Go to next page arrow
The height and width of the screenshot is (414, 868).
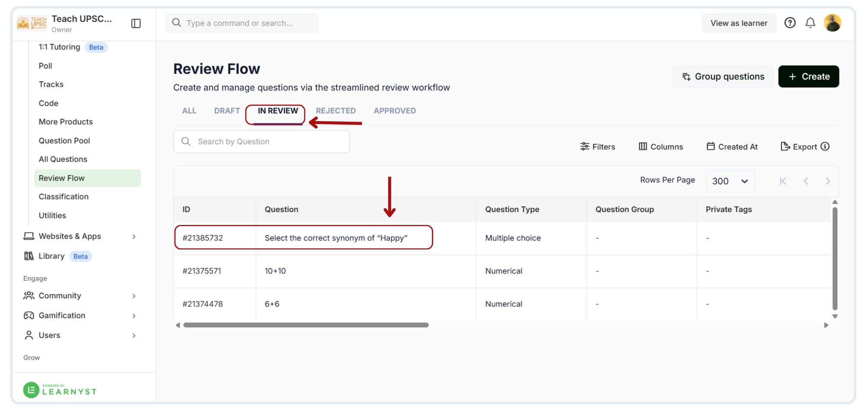point(827,181)
